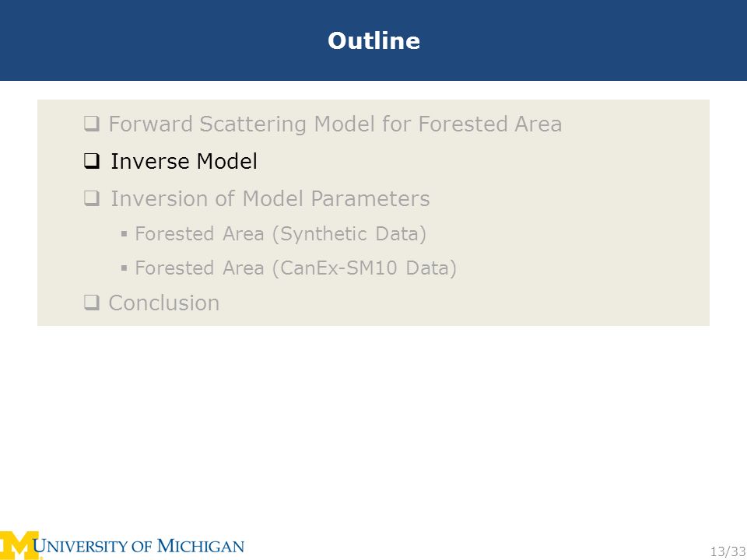Viewport: 747px width, 560px height.
Task: Click the 13/33 slide number
Action: 728,552
